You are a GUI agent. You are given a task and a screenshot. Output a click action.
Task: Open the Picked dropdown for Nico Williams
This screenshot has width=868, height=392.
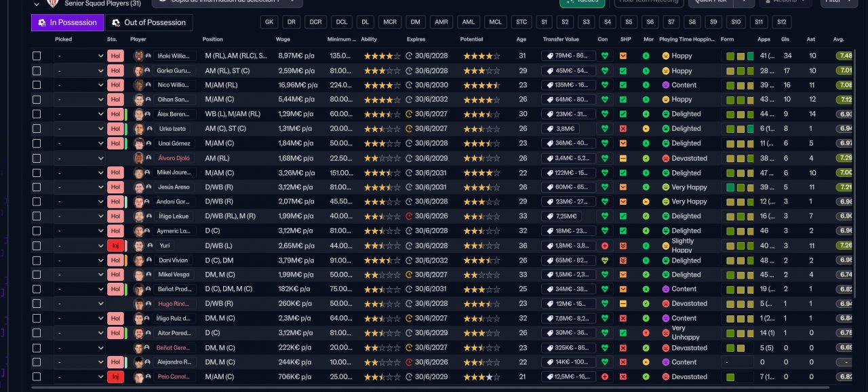point(79,85)
